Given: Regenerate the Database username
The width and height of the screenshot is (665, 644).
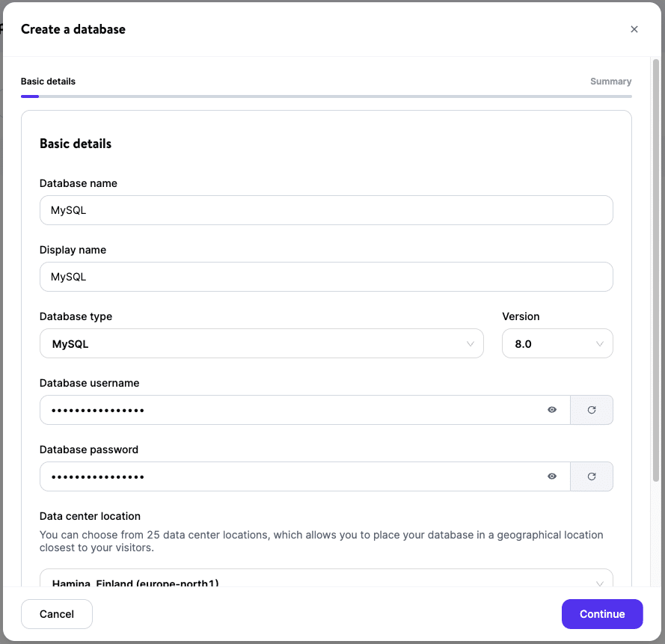Looking at the screenshot, I should (x=592, y=410).
